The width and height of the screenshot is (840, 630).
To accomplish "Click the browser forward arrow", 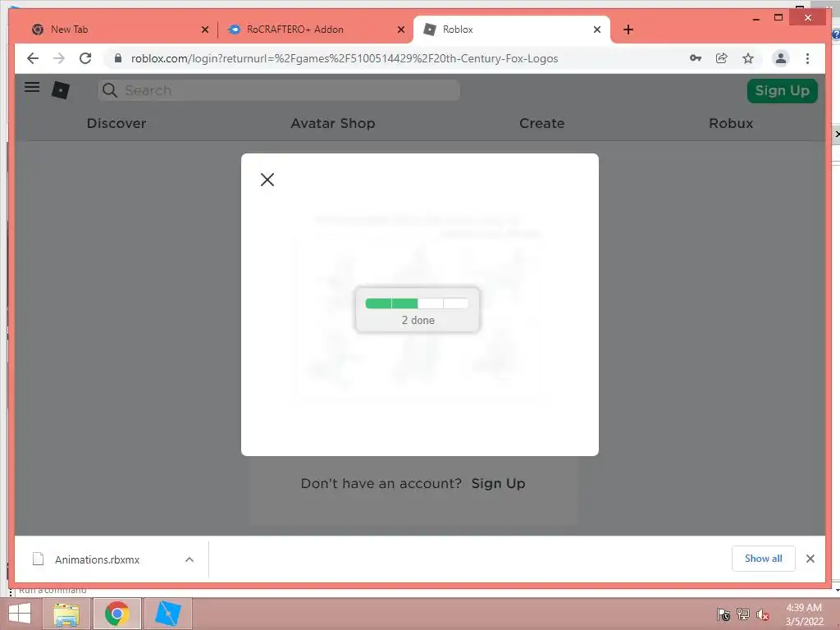I will click(x=59, y=58).
